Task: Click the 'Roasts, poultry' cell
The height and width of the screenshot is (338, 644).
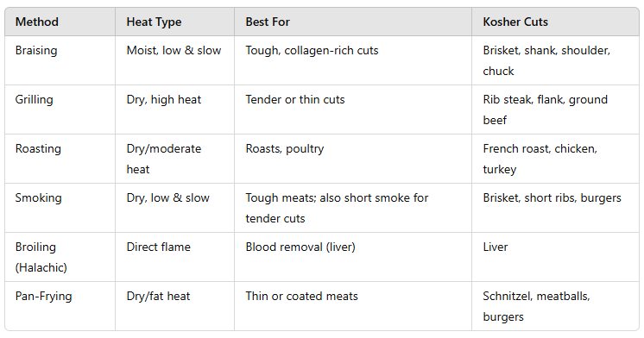Action: click(x=353, y=159)
